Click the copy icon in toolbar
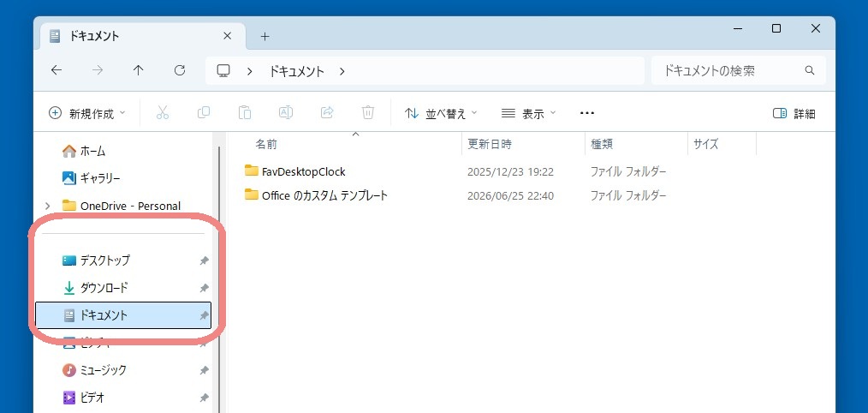 (204, 113)
